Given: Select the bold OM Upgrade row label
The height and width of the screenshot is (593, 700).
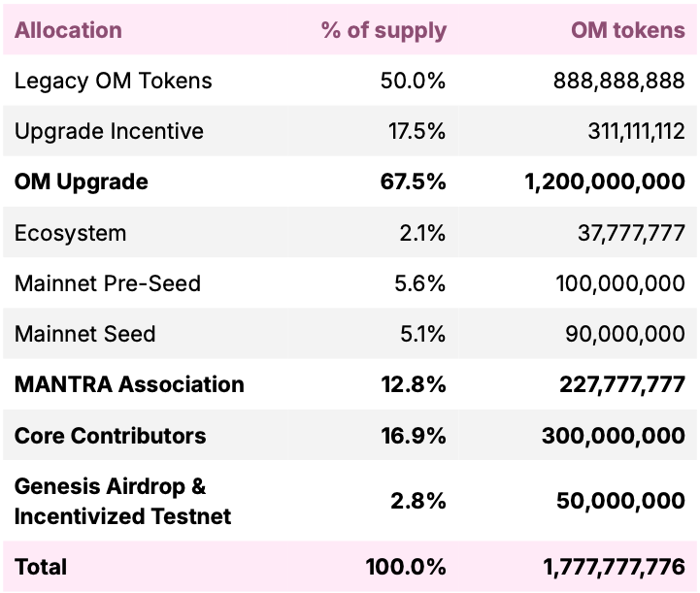Looking at the screenshot, I should point(82,181).
